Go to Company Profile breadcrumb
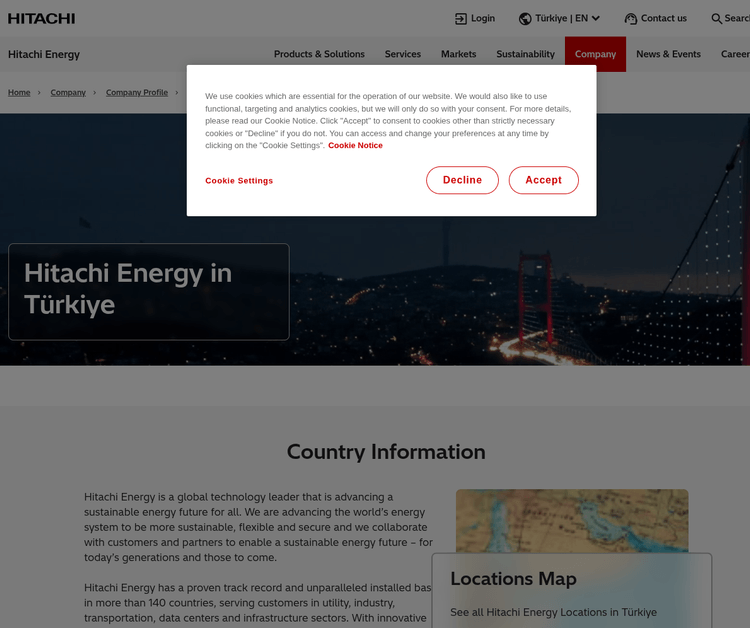750x628 pixels. (137, 92)
